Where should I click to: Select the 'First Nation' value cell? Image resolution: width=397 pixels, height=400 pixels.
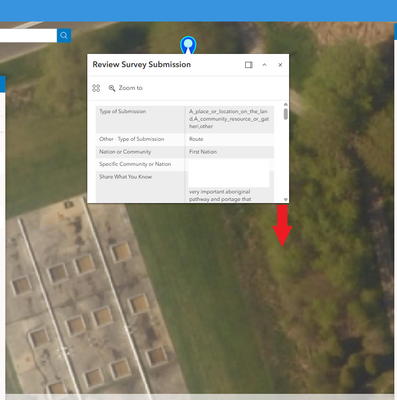229,152
